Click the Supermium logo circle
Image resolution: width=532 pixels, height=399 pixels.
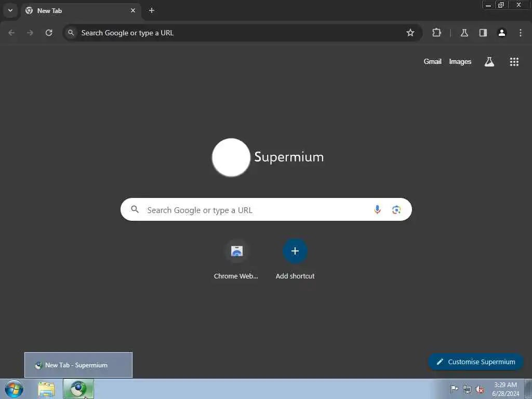[x=231, y=157]
